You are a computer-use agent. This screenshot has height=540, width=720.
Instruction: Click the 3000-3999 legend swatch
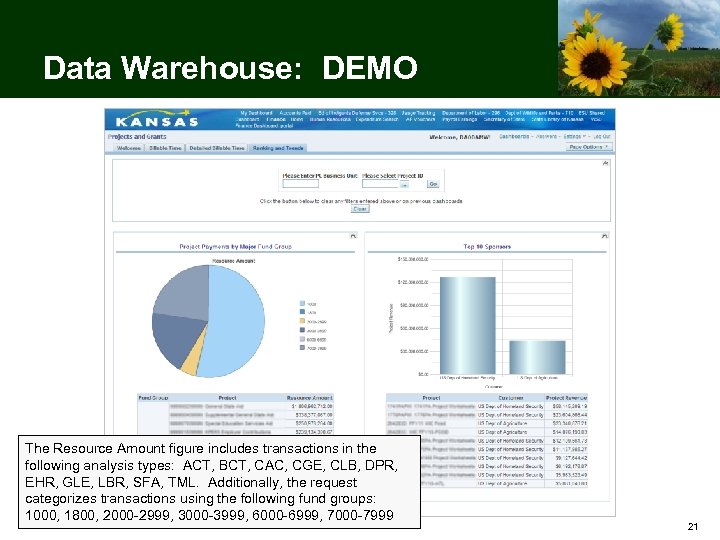pyautogui.click(x=302, y=330)
